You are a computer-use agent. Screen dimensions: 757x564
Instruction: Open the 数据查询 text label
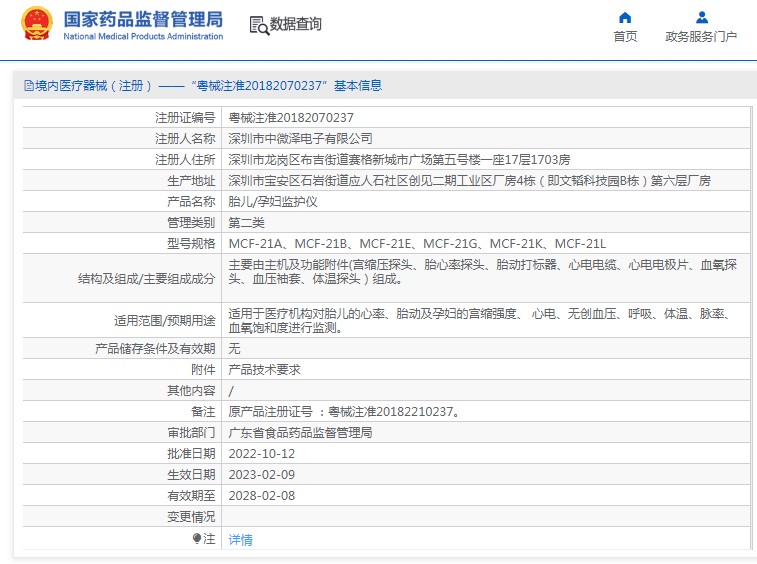(295, 25)
